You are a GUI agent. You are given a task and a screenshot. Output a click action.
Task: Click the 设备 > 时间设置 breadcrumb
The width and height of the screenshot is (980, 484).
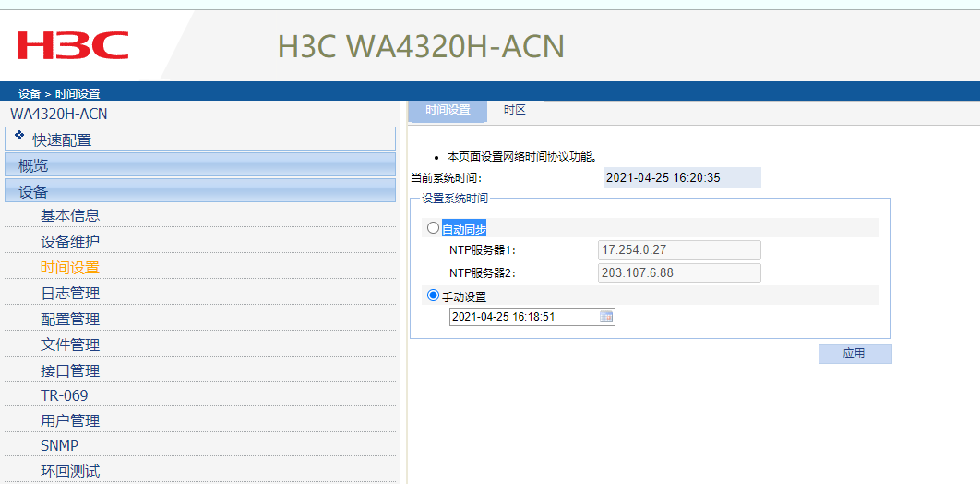[59, 94]
